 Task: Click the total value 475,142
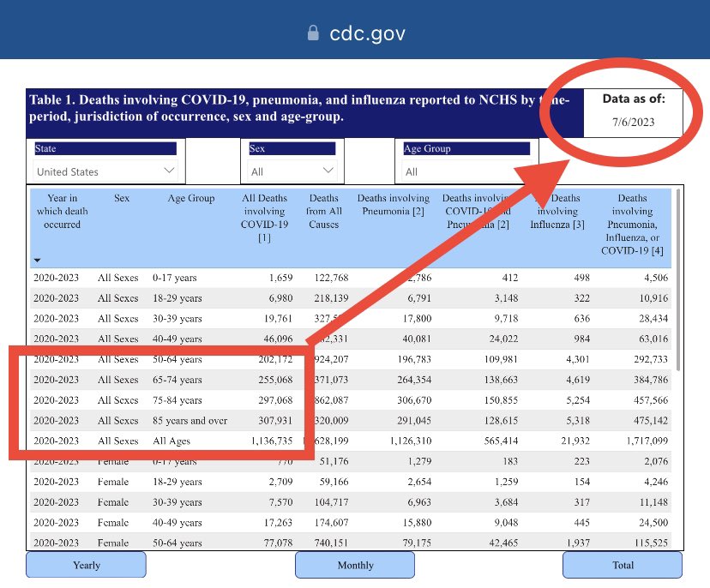pos(651,421)
